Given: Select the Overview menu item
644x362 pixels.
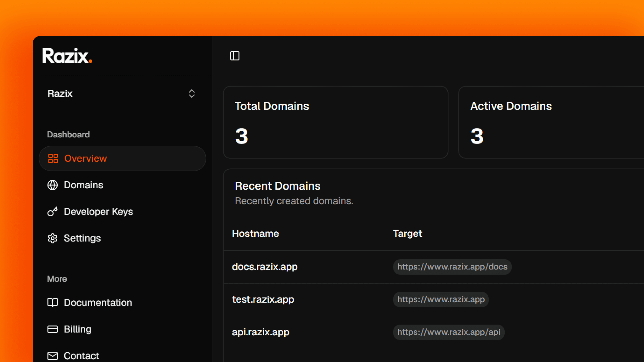Looking at the screenshot, I should coord(122,158).
